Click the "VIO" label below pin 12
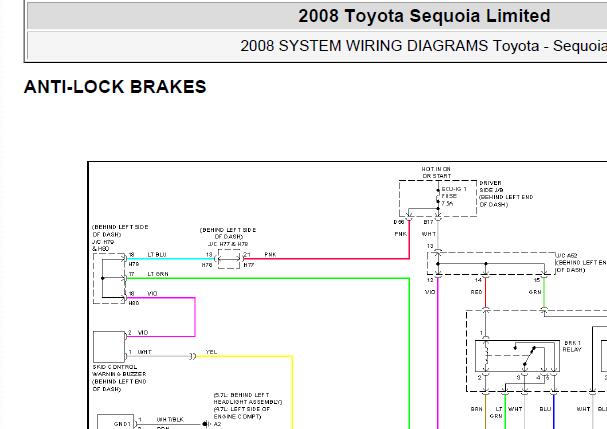The image size is (607, 429). click(430, 292)
